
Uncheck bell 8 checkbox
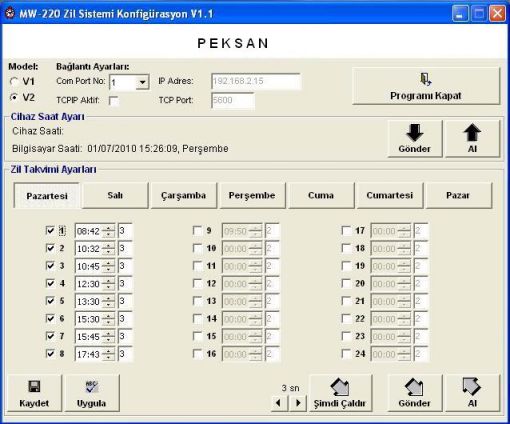50,353
